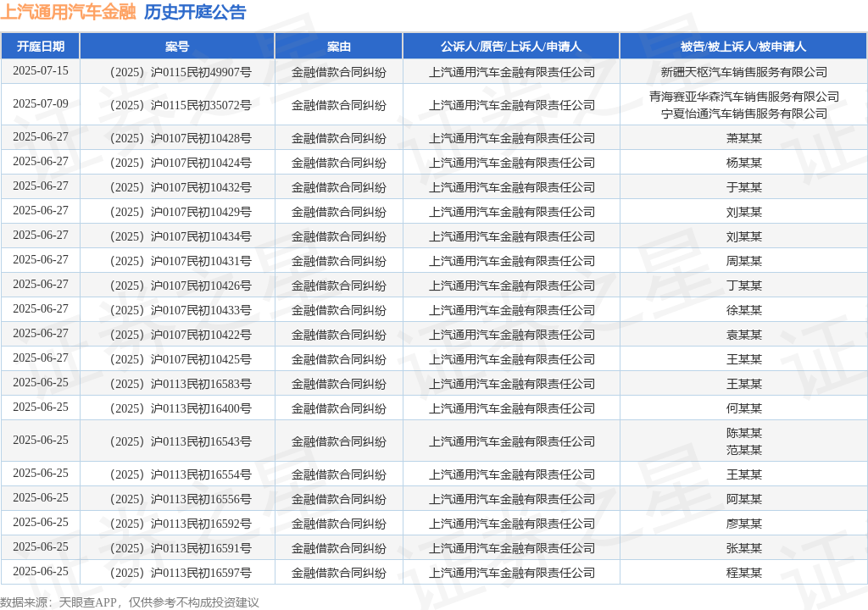The width and height of the screenshot is (868, 610).
Task: Click defendant 萧某某
Action: 744,138
